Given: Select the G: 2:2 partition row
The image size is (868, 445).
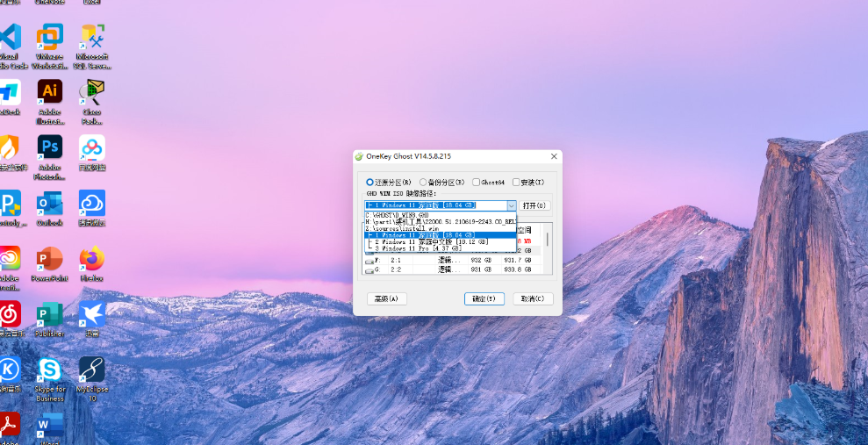Looking at the screenshot, I should point(452,269).
